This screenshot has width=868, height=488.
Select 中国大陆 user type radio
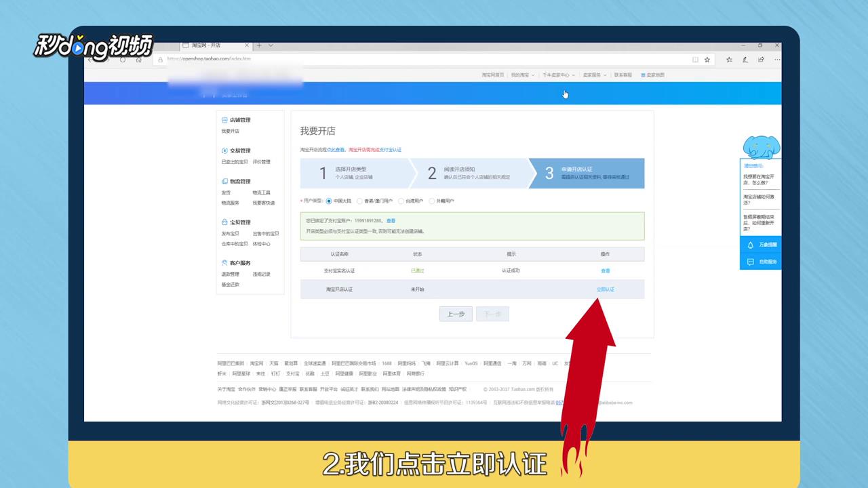pyautogui.click(x=329, y=201)
